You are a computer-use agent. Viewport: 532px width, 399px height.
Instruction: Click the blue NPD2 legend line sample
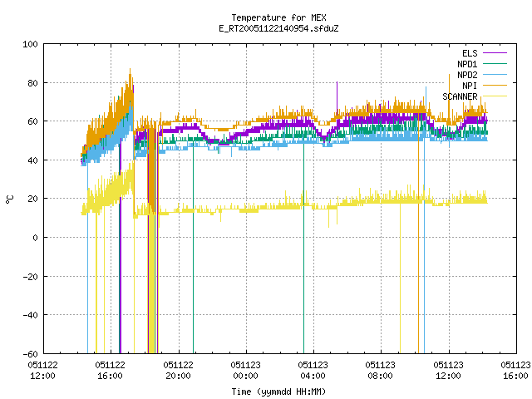point(495,74)
